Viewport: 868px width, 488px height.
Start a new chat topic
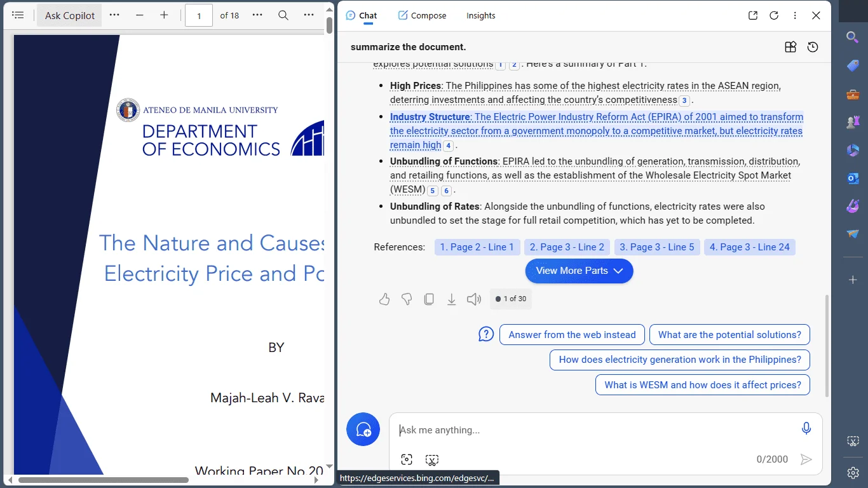tap(363, 430)
